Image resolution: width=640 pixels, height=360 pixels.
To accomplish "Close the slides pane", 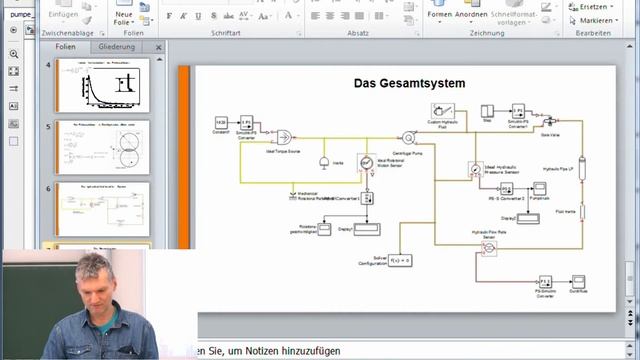I will pos(159,47).
